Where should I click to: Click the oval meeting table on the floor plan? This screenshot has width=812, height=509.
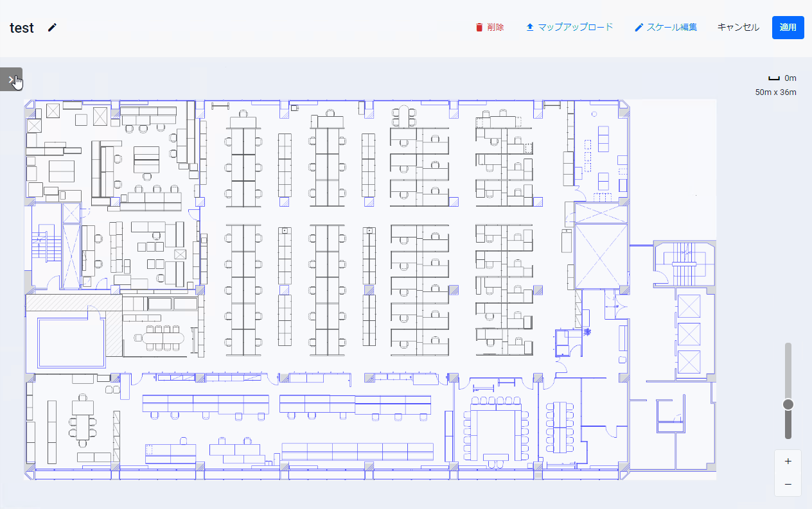[x=163, y=337]
